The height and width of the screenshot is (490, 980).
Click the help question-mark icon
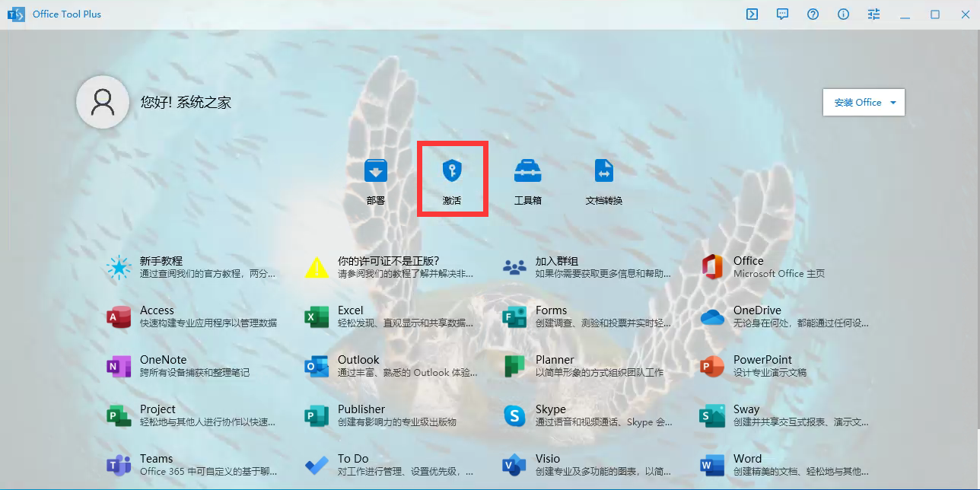(x=813, y=14)
